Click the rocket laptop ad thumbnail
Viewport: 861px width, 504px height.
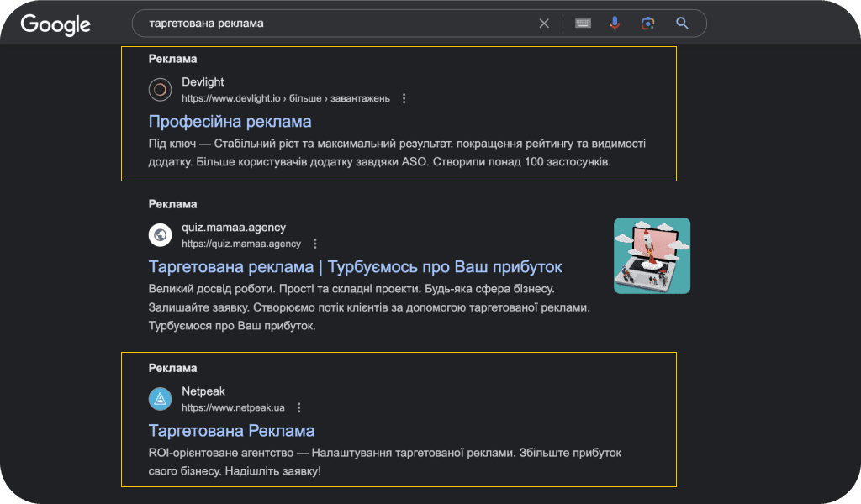point(652,255)
